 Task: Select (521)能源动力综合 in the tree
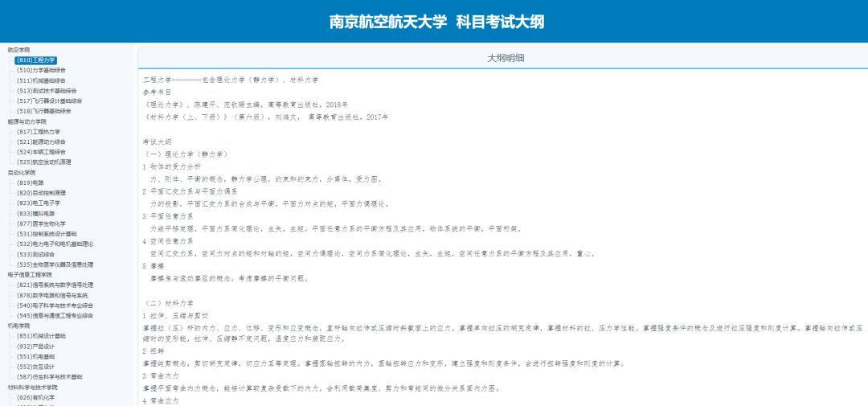41,141
